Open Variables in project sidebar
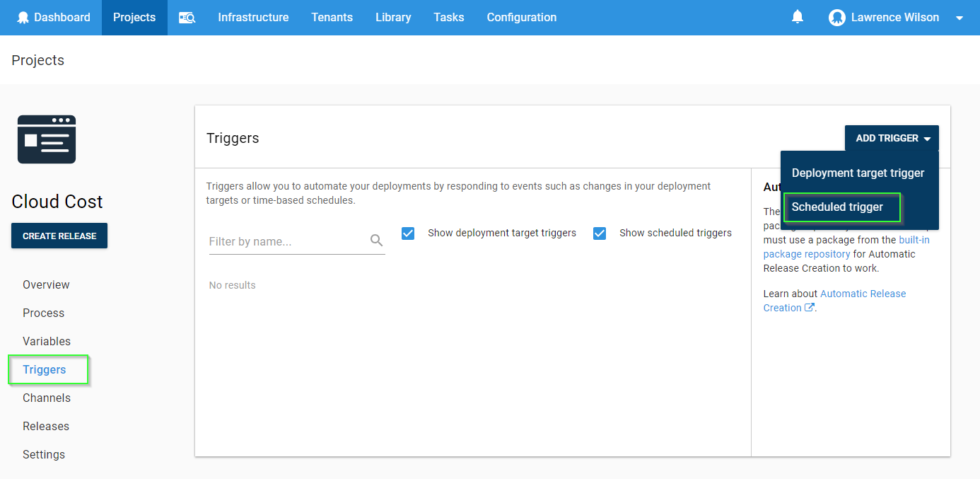The image size is (980, 479). 47,341
